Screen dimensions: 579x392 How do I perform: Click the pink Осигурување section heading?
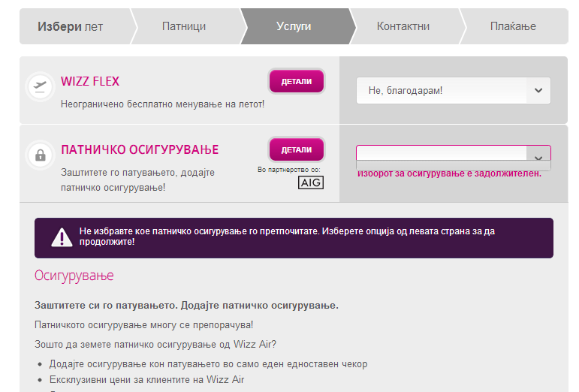click(x=74, y=276)
